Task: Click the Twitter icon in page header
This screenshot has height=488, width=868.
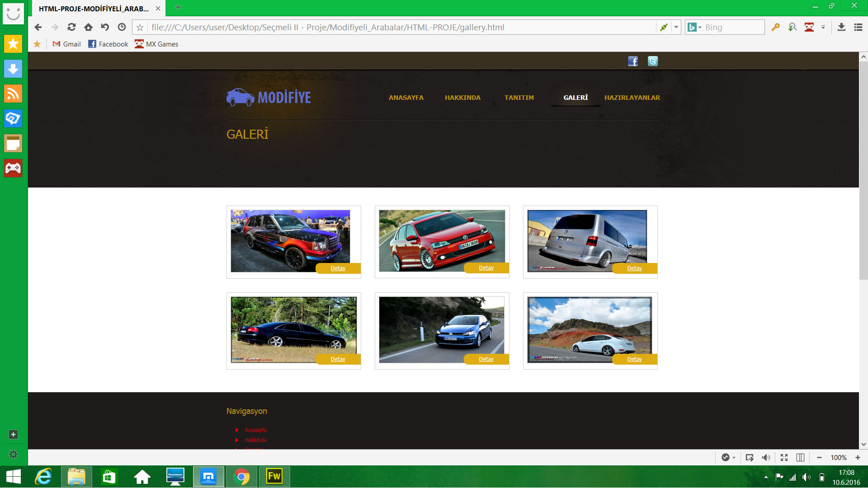Action: (652, 61)
